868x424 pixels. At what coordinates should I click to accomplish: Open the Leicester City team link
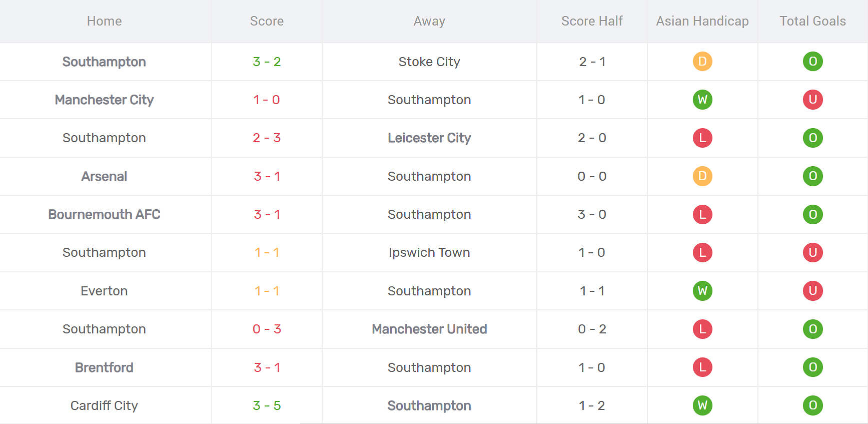point(429,138)
